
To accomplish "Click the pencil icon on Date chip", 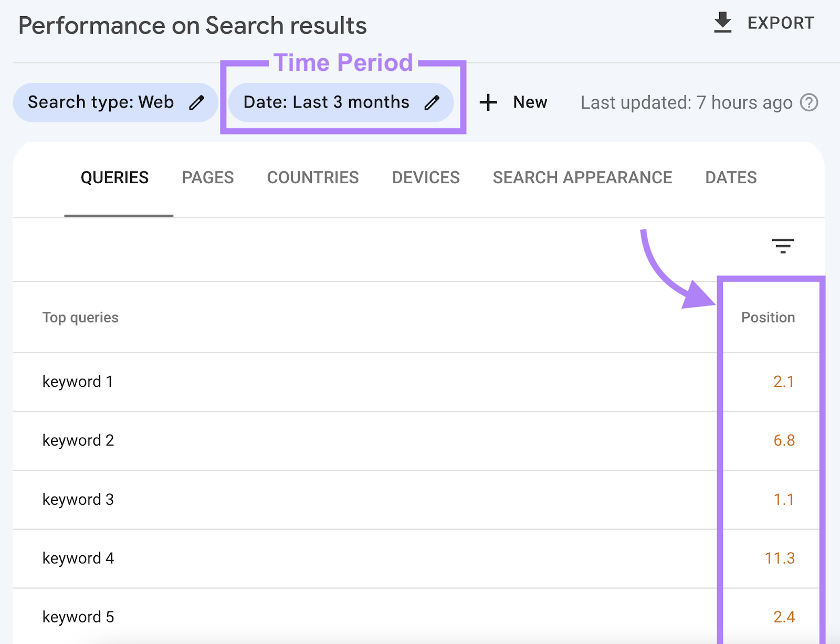I will [432, 102].
